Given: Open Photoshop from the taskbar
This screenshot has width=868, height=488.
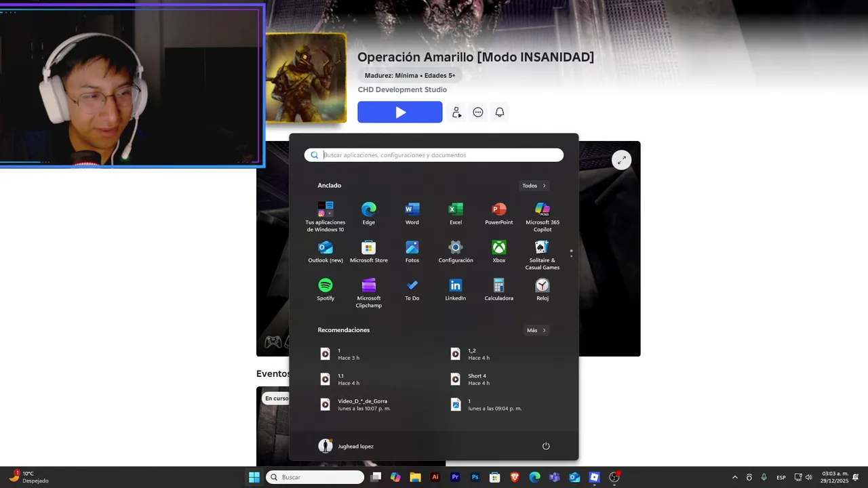Looking at the screenshot, I should pos(475,477).
